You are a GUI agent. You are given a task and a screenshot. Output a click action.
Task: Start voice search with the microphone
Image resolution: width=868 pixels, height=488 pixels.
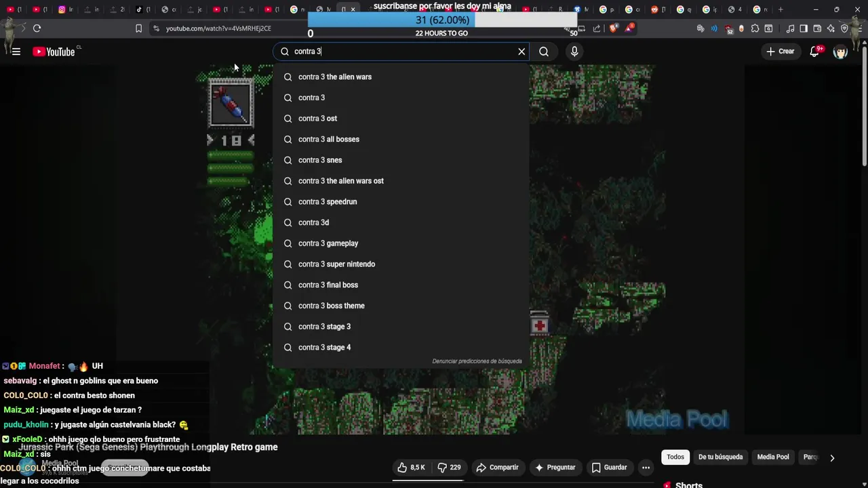(574, 52)
